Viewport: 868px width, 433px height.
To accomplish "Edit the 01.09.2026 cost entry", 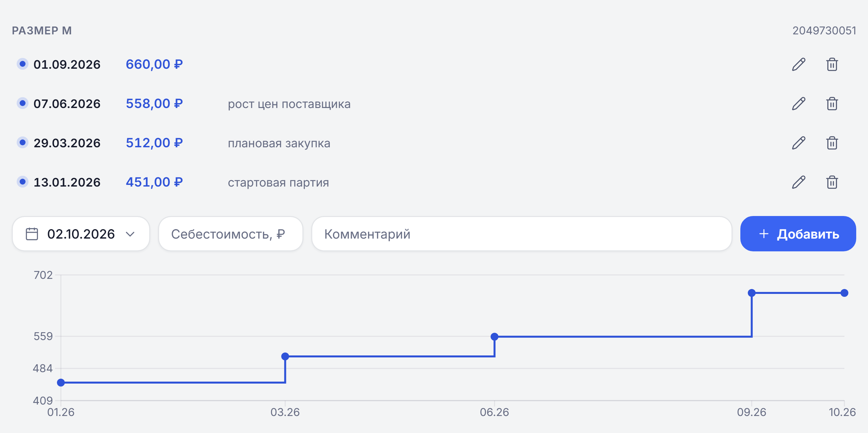I will [x=798, y=64].
